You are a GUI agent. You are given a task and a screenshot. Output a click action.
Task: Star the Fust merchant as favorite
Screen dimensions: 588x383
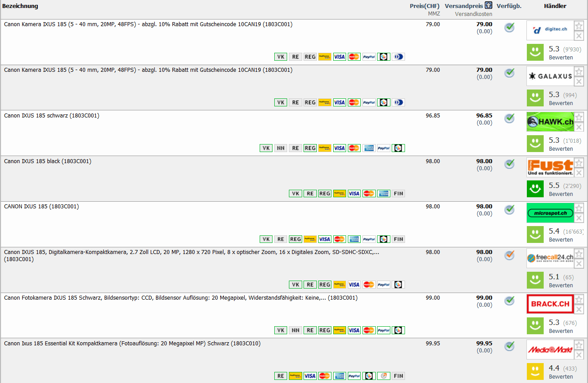(x=579, y=163)
